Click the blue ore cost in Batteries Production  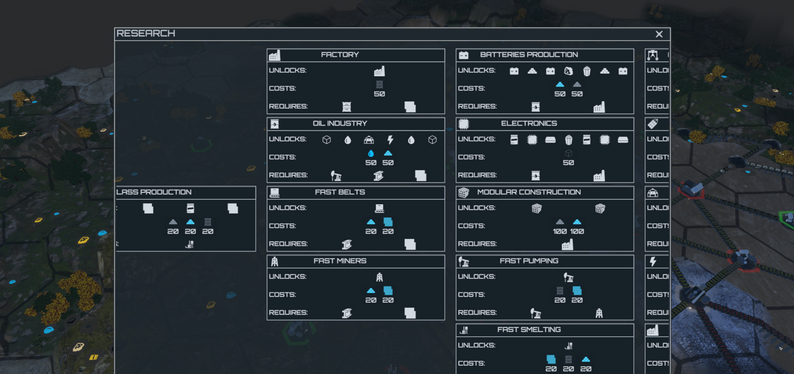[x=560, y=85]
